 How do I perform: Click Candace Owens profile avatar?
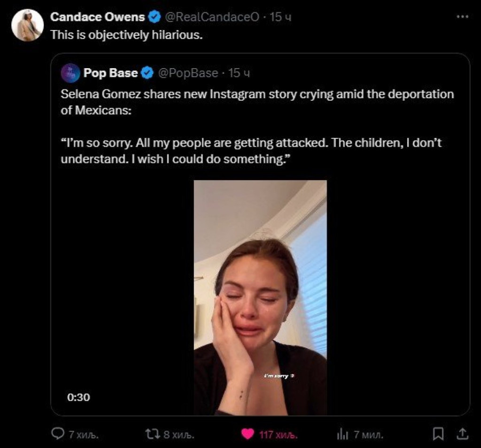[27, 25]
